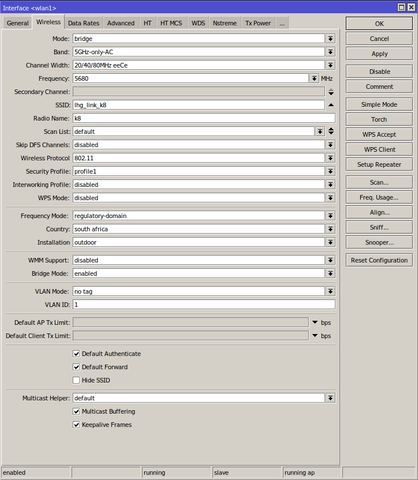
Task: Expand the WMM Support dropdown
Action: tap(330, 260)
